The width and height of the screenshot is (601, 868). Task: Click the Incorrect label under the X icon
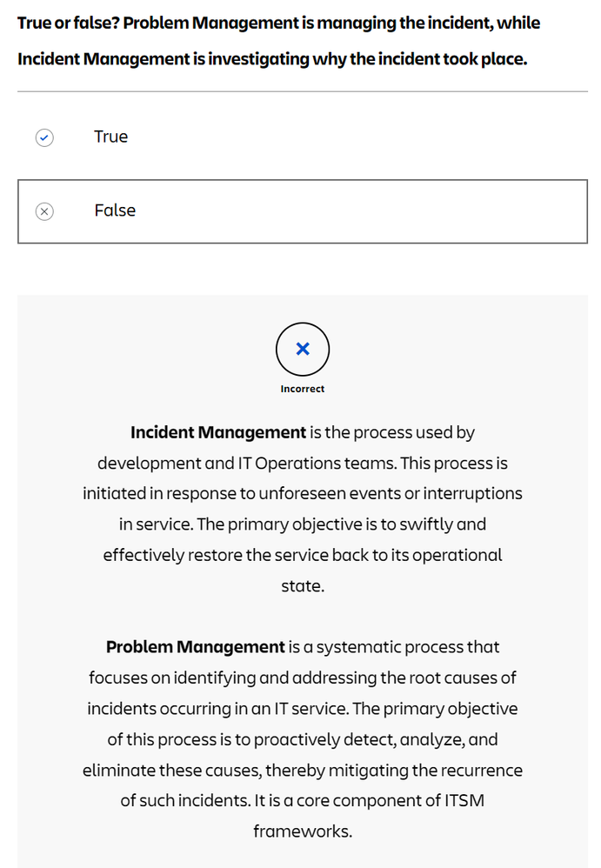pyautogui.click(x=302, y=389)
